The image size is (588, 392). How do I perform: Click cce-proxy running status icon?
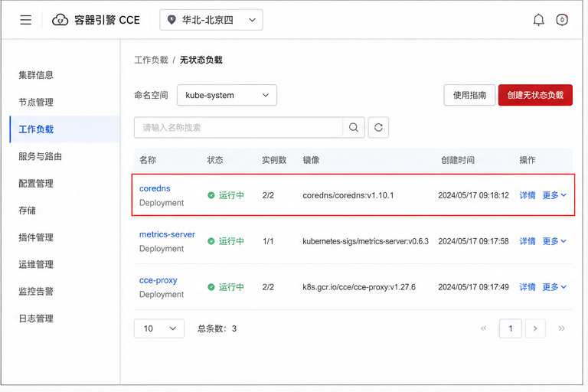(211, 287)
